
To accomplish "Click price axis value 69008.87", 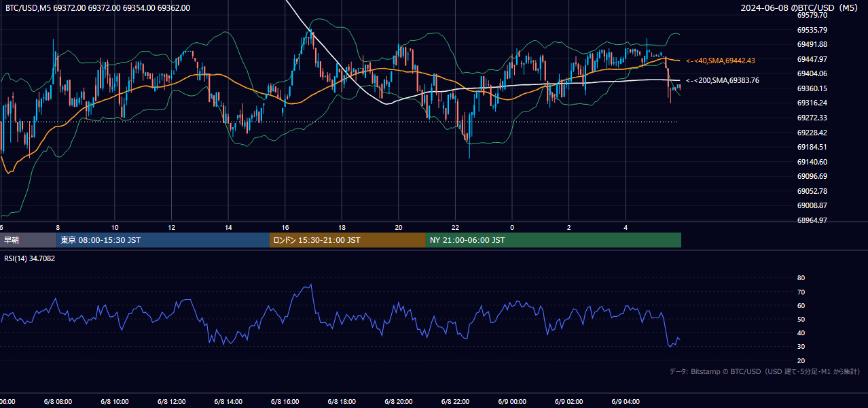I will click(x=812, y=205).
